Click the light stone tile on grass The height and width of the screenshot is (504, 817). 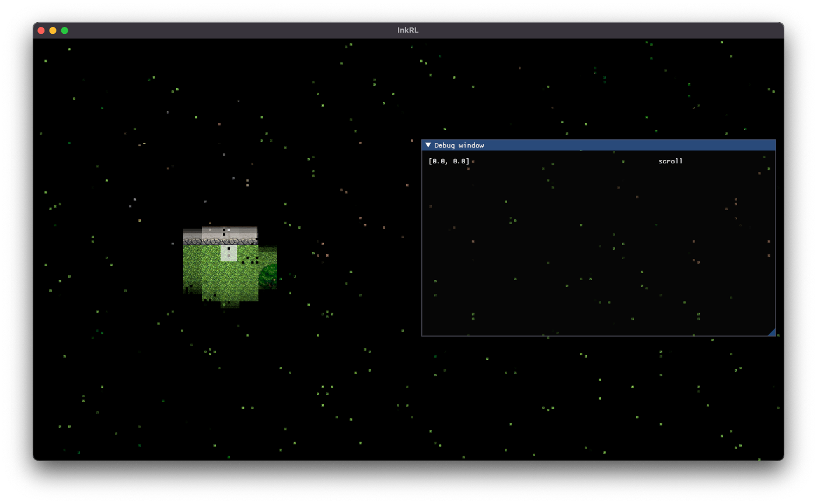click(229, 253)
